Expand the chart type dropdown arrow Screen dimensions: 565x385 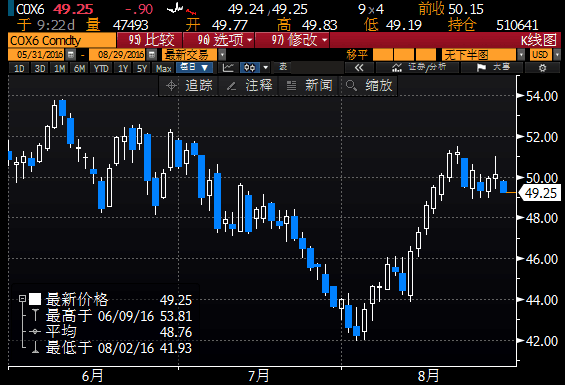click(x=266, y=67)
